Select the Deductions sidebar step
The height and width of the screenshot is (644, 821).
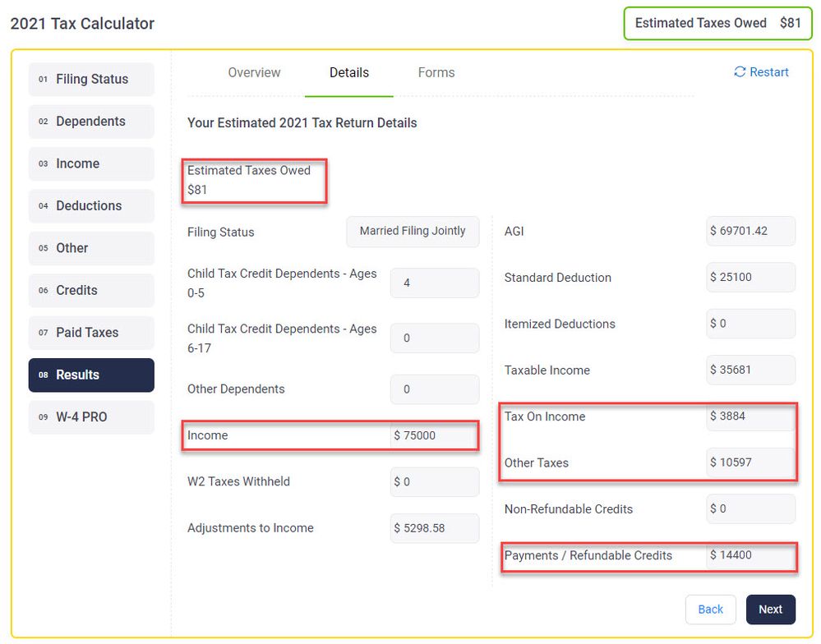pyautogui.click(x=91, y=206)
